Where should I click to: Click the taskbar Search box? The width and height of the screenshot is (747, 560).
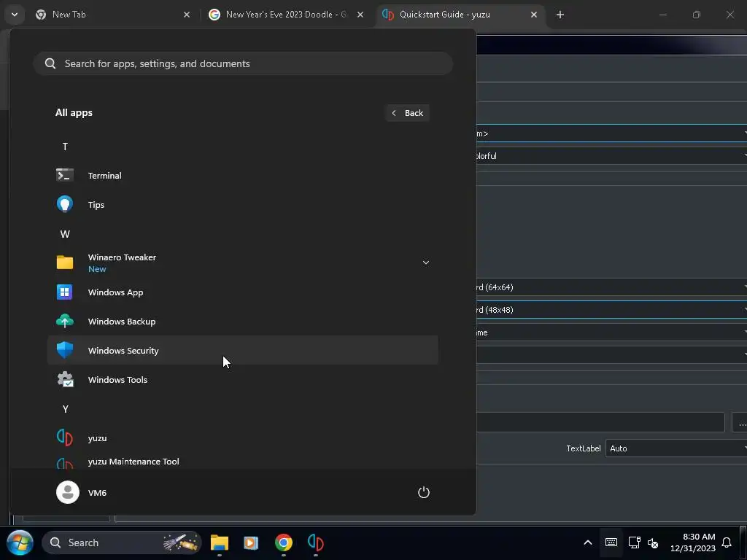click(x=122, y=542)
